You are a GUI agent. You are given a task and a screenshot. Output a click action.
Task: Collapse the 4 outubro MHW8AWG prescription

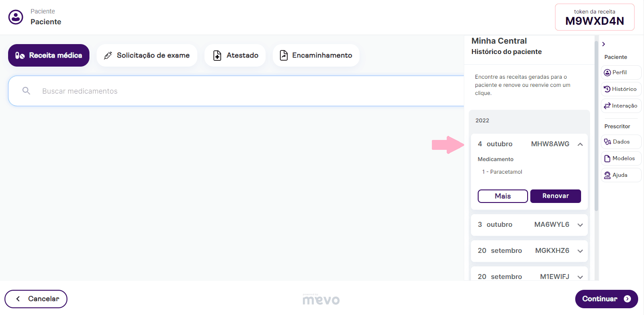click(580, 144)
